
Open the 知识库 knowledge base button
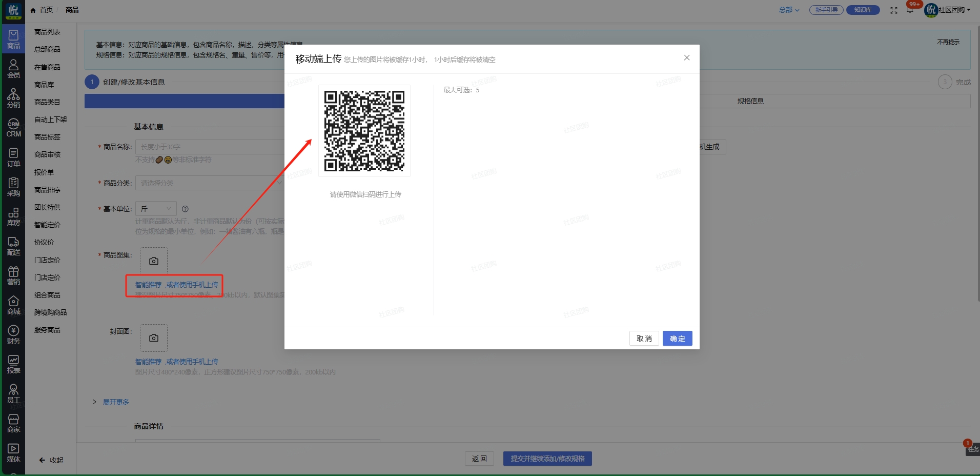[x=863, y=10]
